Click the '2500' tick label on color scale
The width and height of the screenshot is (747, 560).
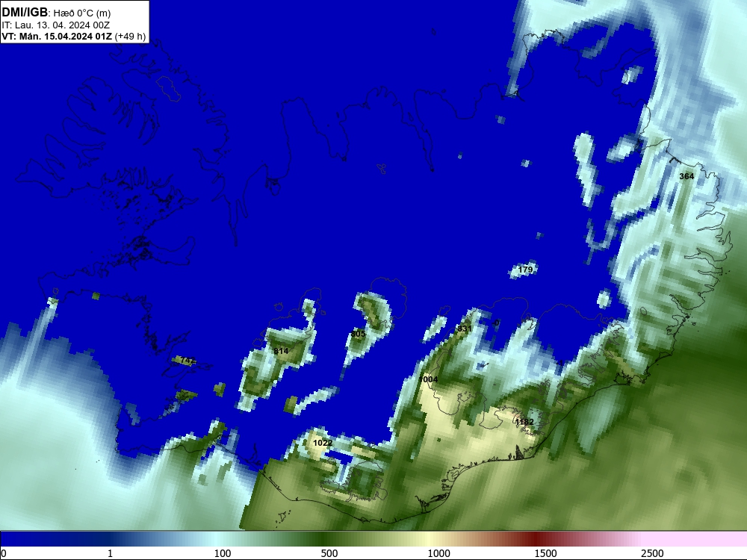tap(652, 553)
